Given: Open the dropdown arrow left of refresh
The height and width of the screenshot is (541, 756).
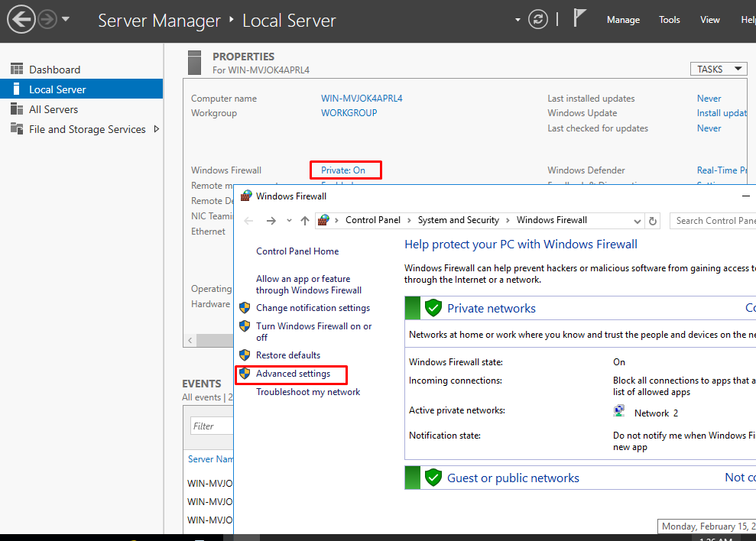Looking at the screenshot, I should pyautogui.click(x=518, y=20).
